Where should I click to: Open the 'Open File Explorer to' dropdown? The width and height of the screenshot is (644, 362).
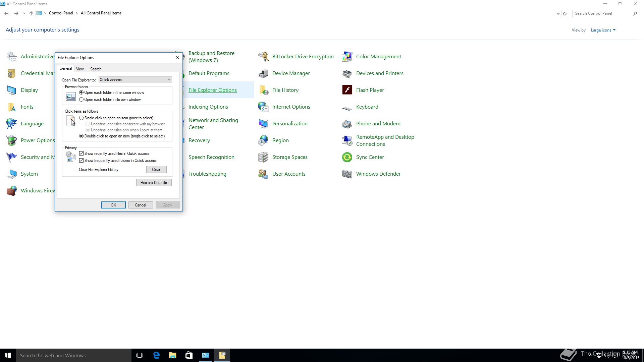tap(135, 80)
